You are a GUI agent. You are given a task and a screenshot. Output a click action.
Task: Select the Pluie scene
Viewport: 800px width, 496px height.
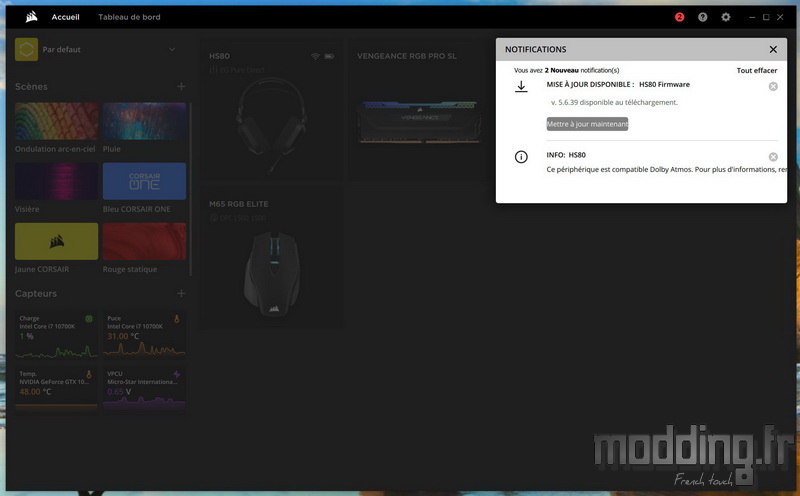click(x=144, y=121)
